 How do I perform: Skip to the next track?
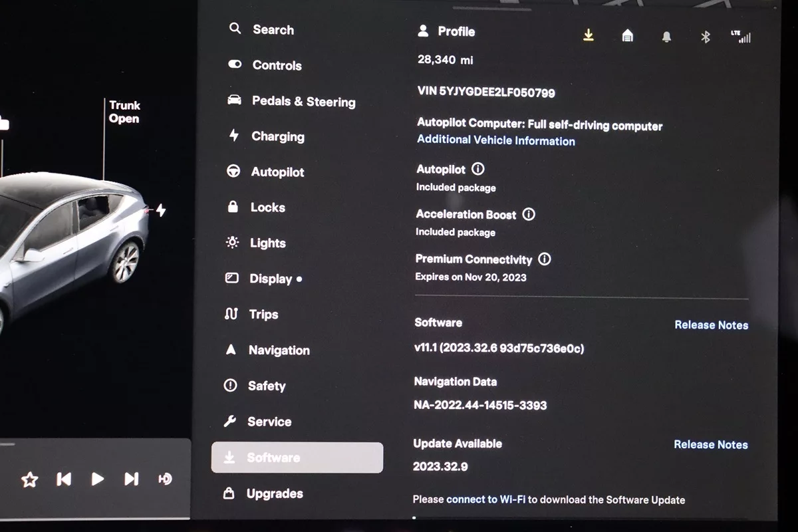coord(132,479)
